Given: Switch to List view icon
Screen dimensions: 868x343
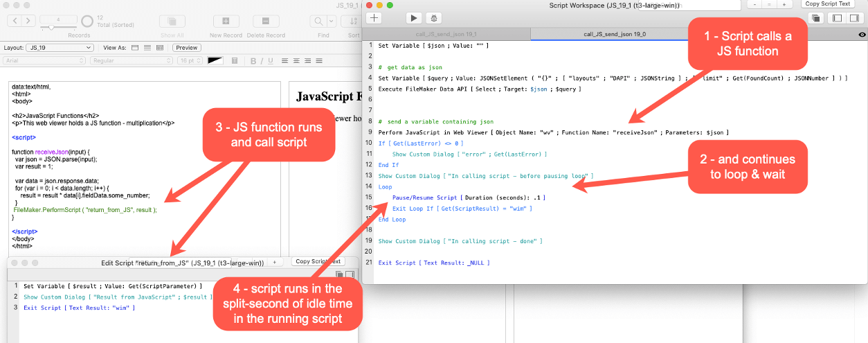Looking at the screenshot, I should [147, 48].
